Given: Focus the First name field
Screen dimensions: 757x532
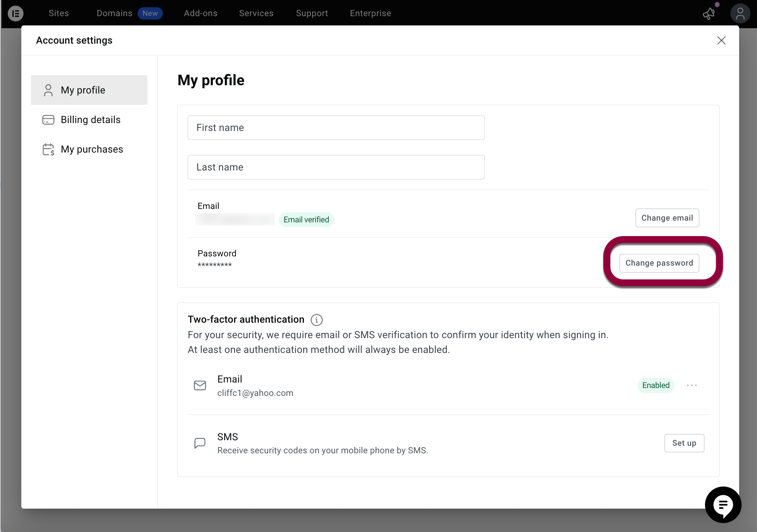Looking at the screenshot, I should tap(336, 128).
